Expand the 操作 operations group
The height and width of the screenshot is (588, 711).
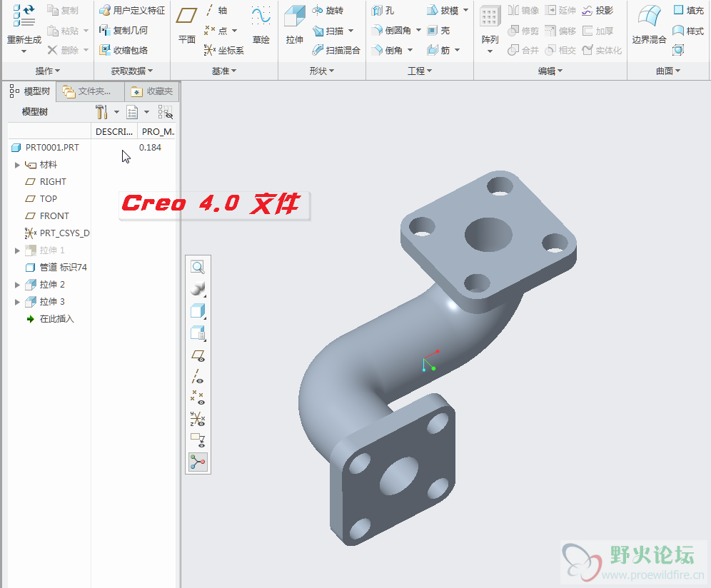click(48, 71)
